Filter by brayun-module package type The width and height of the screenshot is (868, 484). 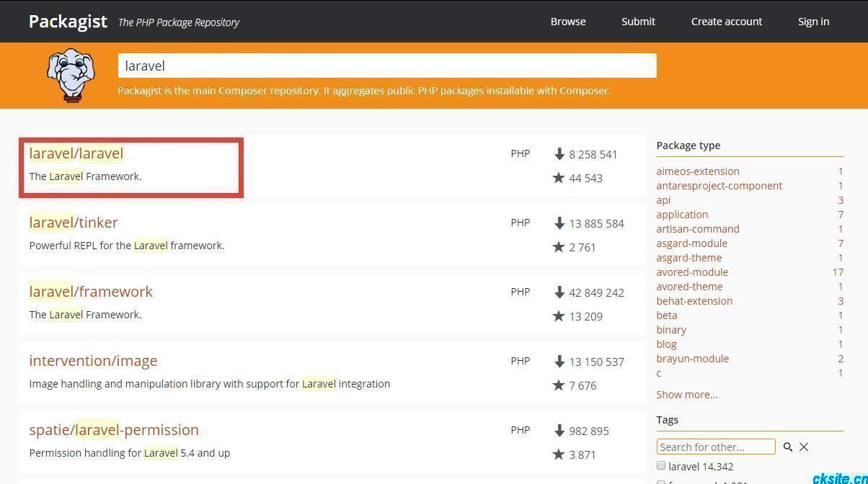(693, 359)
